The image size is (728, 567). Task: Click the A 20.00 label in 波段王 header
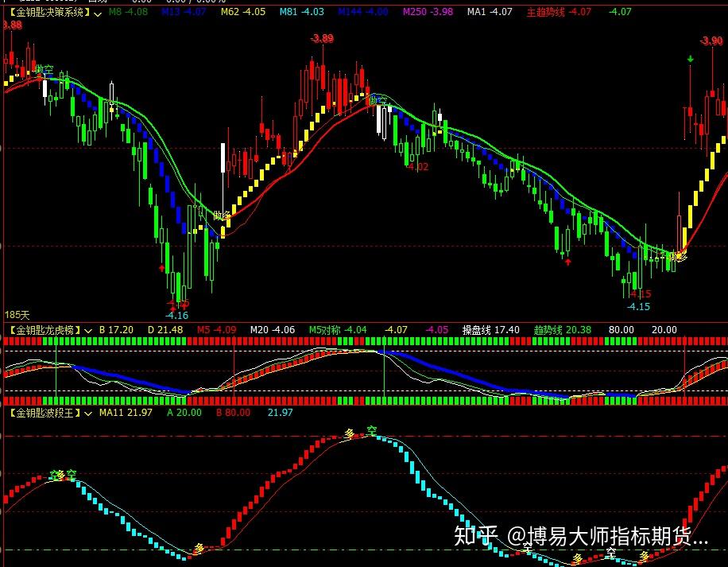click(x=184, y=413)
